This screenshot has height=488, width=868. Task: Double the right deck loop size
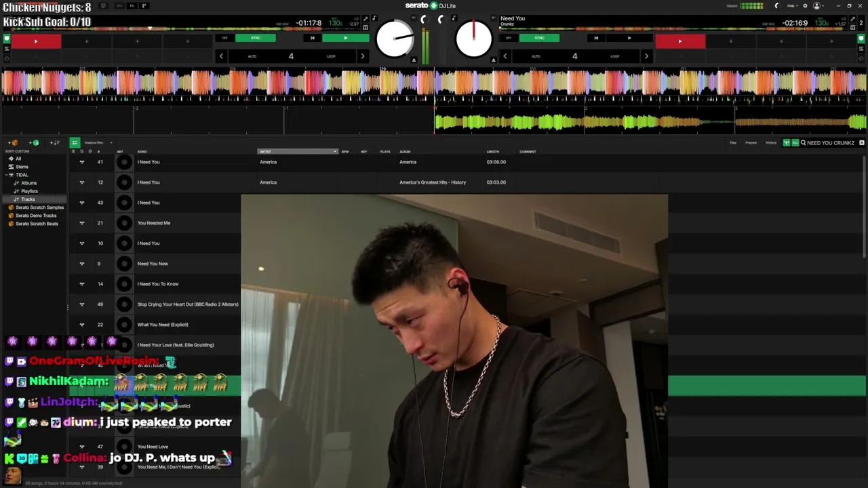(x=646, y=56)
